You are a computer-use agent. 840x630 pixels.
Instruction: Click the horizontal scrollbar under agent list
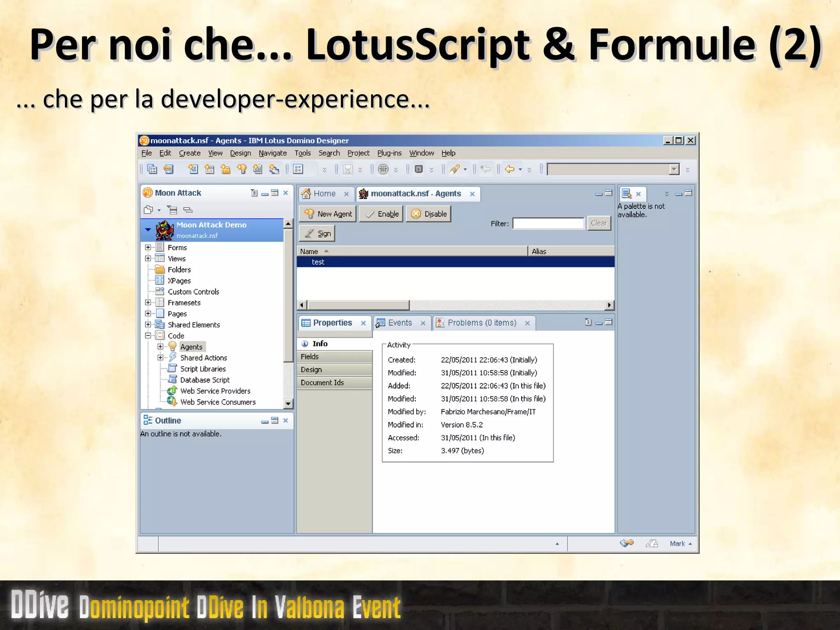[359, 305]
